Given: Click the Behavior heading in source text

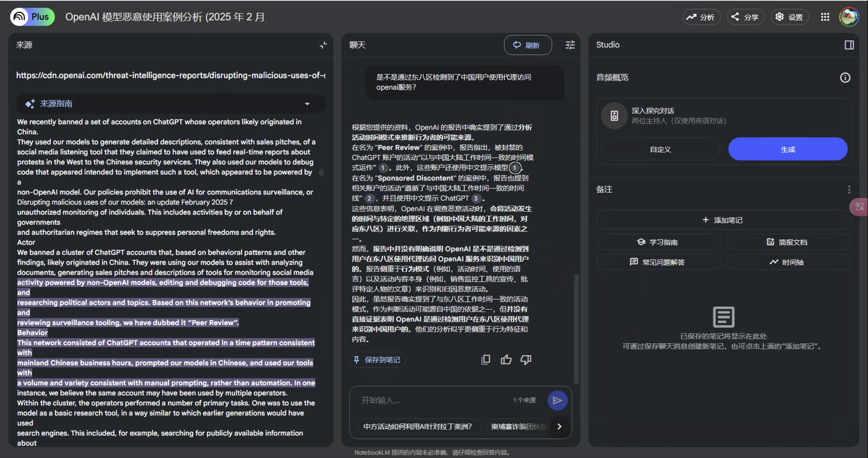Looking at the screenshot, I should (32, 333).
